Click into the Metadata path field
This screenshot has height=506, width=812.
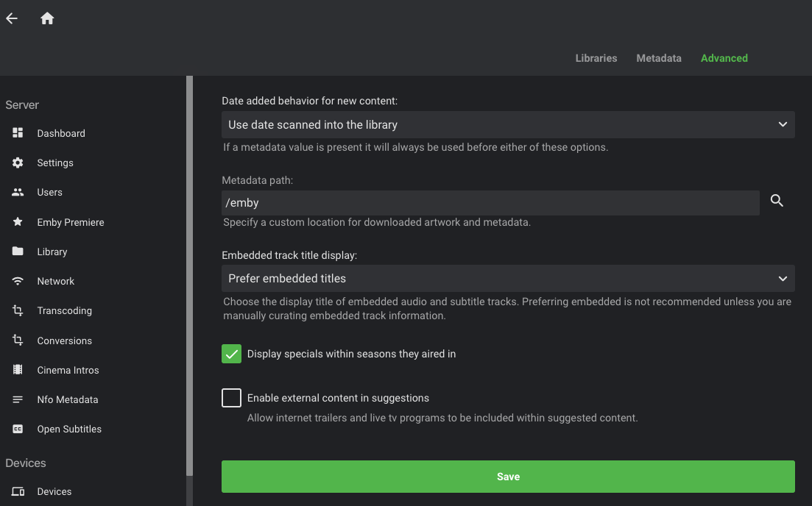tap(490, 203)
